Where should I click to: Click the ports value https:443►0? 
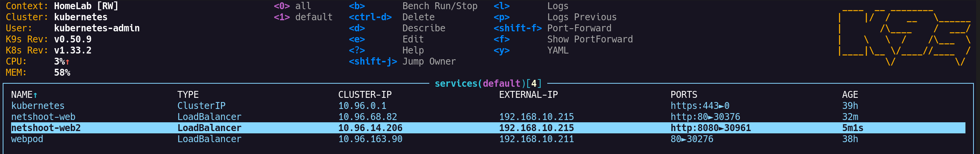700,106
